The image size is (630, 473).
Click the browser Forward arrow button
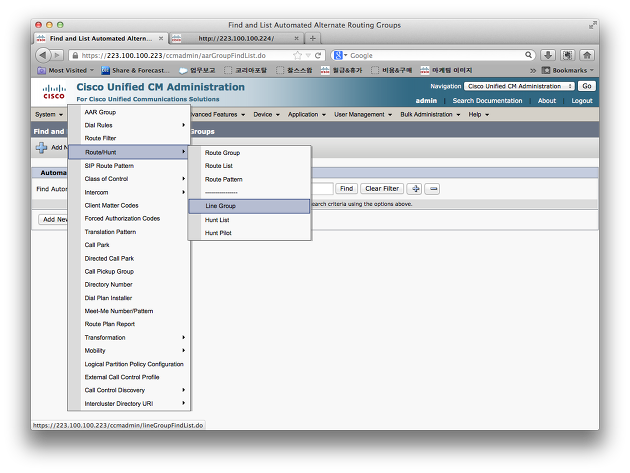[57, 55]
